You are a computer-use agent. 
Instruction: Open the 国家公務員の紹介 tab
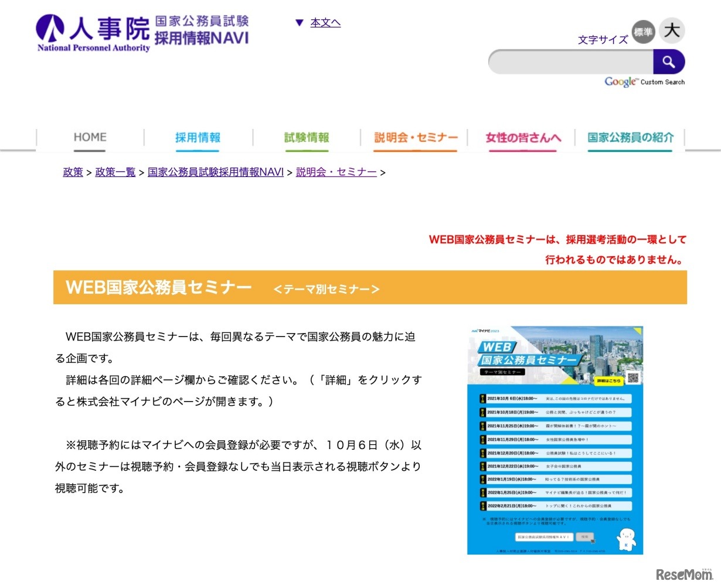(x=630, y=137)
